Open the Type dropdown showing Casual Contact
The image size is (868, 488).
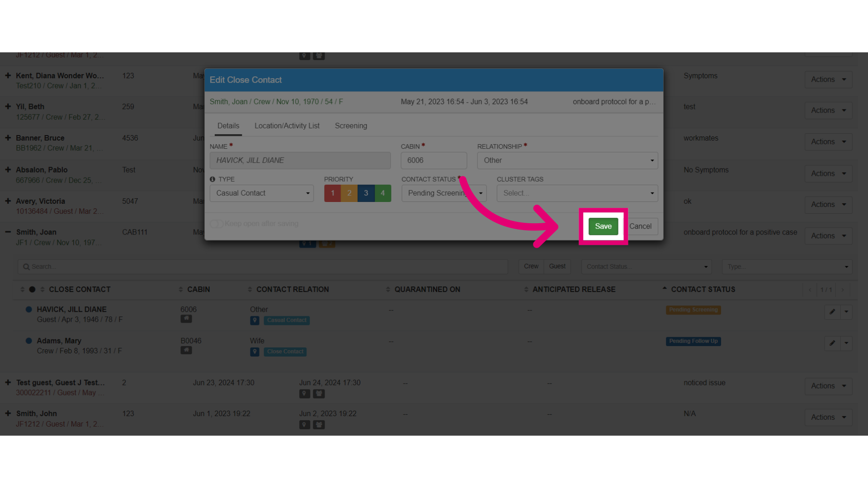pos(262,193)
